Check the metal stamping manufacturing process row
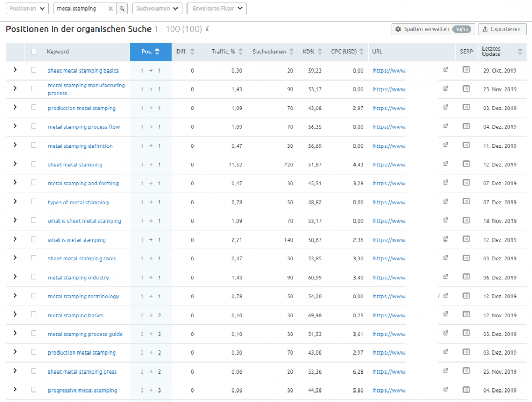 [x=33, y=88]
